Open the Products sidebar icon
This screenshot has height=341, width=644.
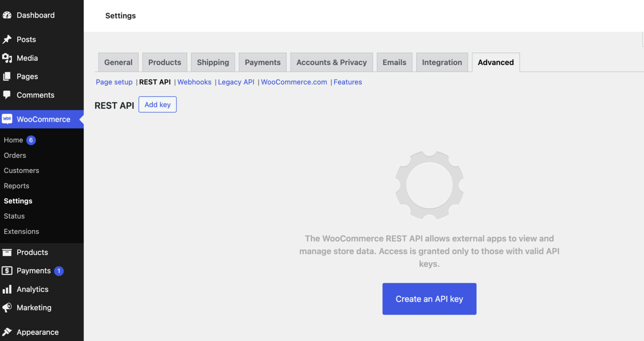(x=7, y=252)
